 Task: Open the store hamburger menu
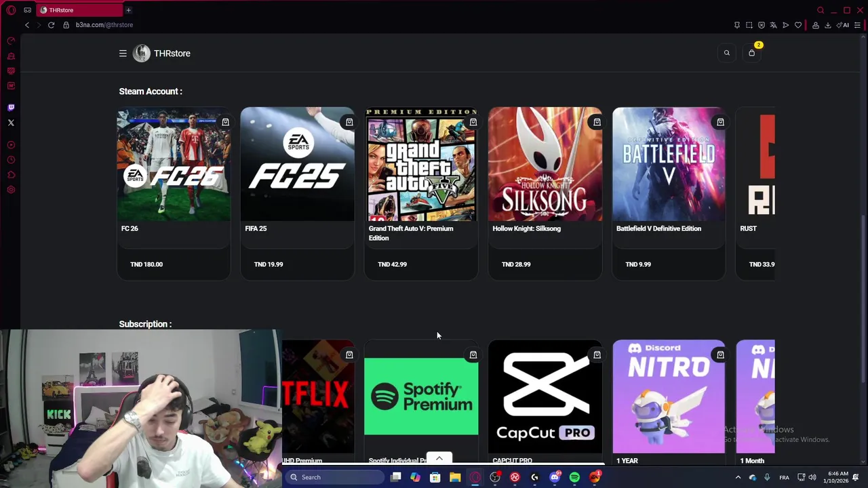point(123,54)
